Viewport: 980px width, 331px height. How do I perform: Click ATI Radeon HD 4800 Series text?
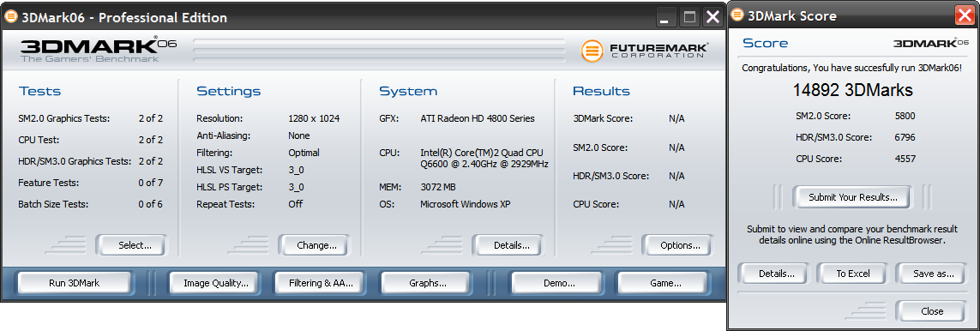pos(478,118)
